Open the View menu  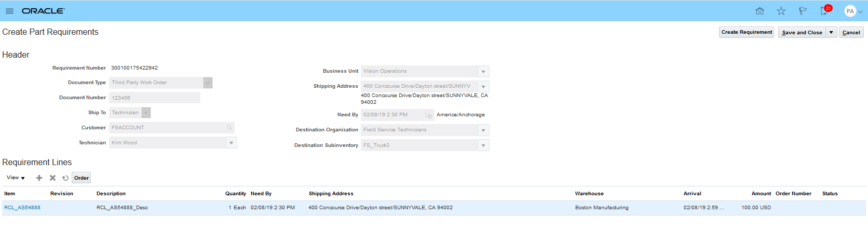(16, 178)
